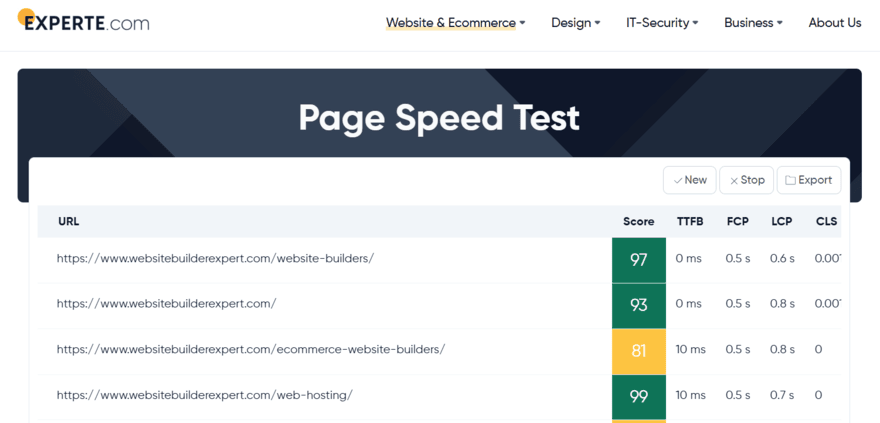Select the 0.6 s LCP value

coord(782,259)
